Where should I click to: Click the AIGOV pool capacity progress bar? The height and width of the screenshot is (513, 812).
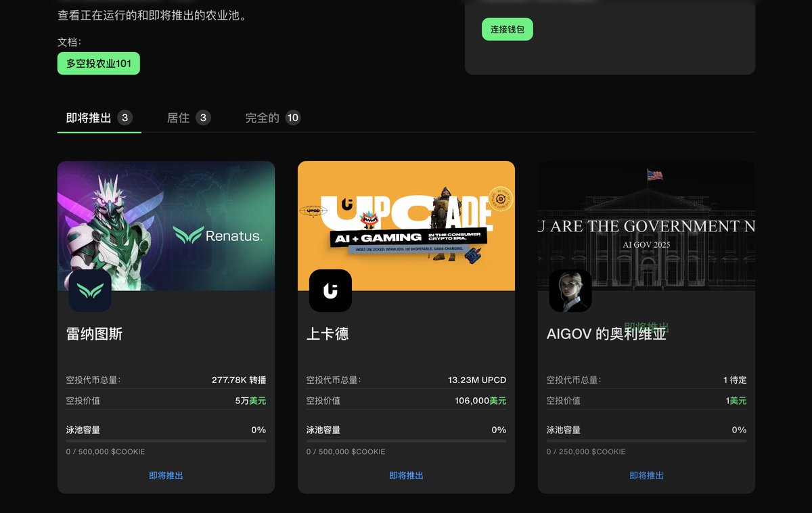646,441
